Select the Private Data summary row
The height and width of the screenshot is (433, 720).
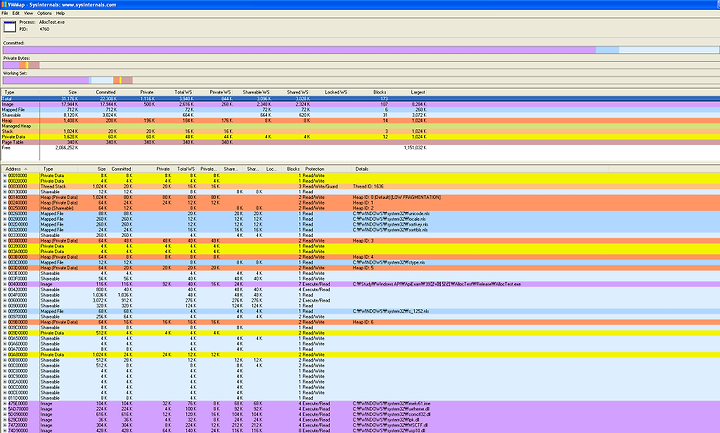tap(360, 137)
